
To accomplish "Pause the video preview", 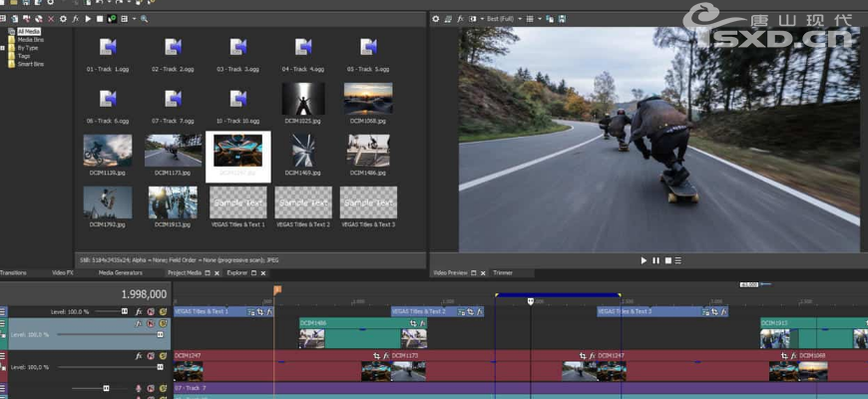I will pyautogui.click(x=655, y=260).
